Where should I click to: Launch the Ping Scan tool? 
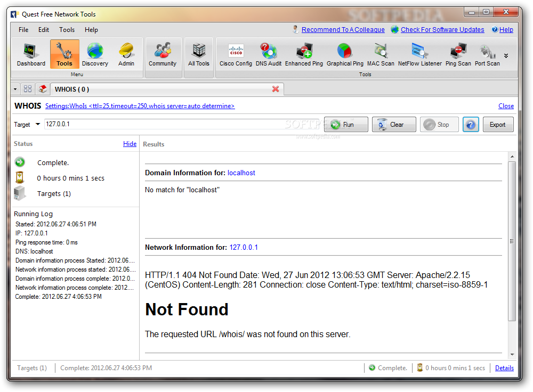[458, 54]
